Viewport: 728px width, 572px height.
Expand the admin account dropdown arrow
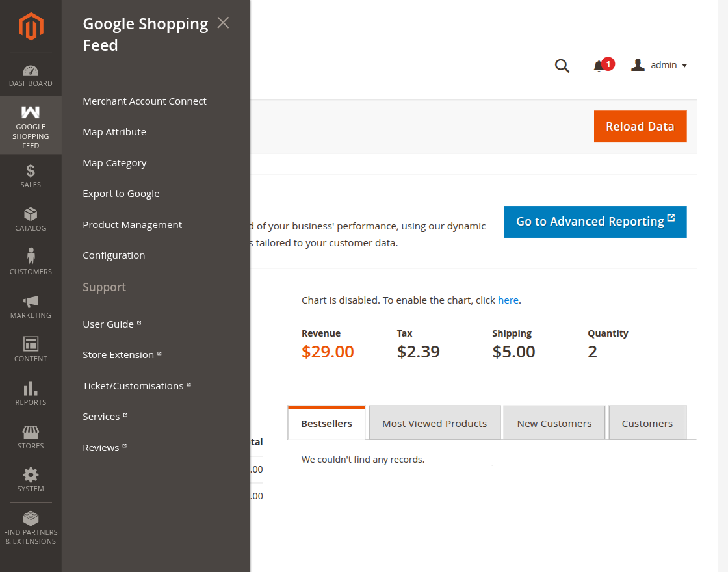pos(684,66)
